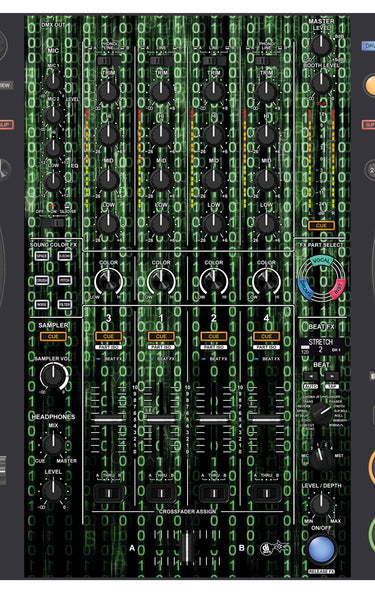Click the STRETCH Beat FX display
The width and height of the screenshot is (375, 596).
321,346
